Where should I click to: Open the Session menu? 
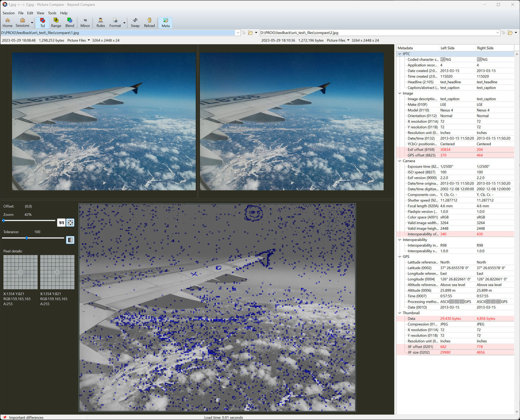click(x=9, y=13)
